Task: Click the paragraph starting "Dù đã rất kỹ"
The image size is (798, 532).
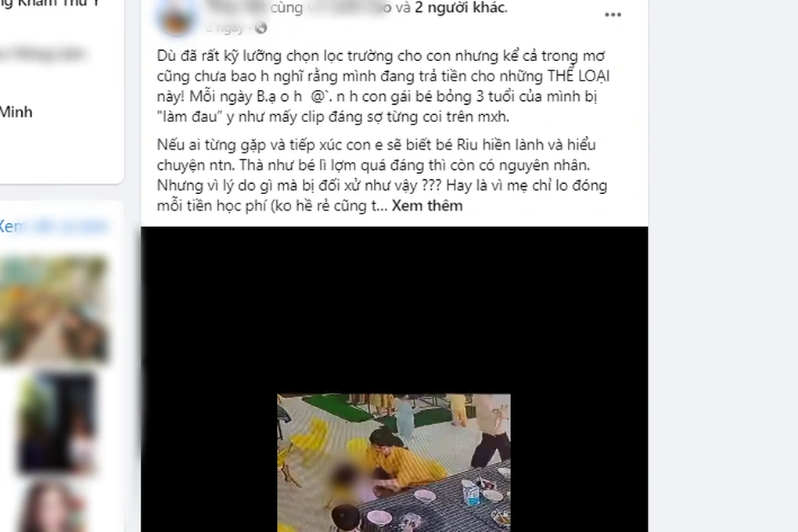Action: tap(383, 86)
